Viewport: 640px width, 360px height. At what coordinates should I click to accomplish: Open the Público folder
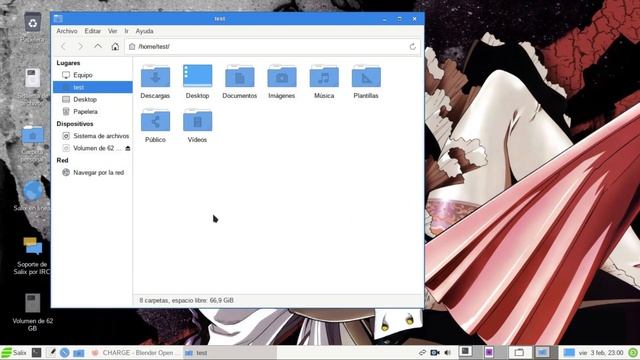coord(155,125)
